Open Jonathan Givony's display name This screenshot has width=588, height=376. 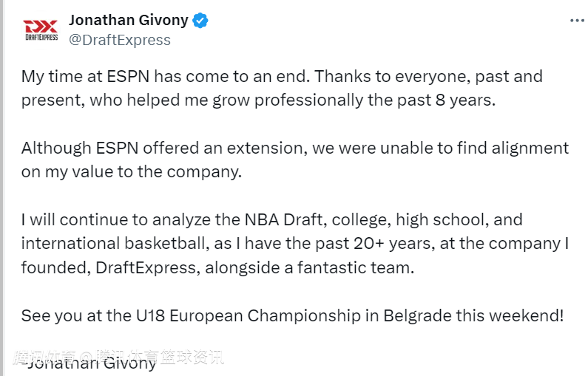pos(128,20)
